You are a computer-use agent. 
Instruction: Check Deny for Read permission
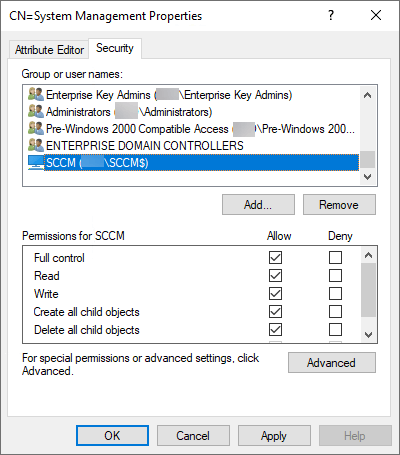tap(335, 276)
